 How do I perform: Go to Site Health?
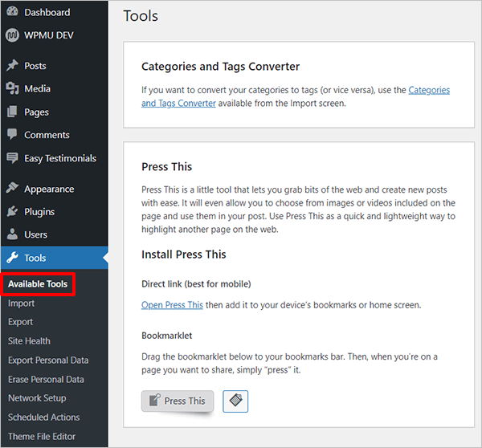29,341
